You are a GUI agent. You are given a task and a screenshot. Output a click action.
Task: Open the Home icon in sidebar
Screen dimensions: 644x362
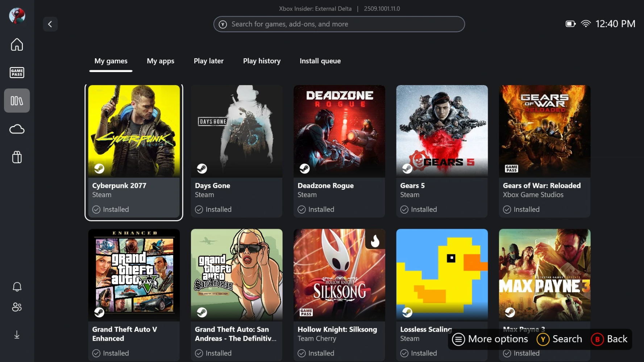[17, 45]
